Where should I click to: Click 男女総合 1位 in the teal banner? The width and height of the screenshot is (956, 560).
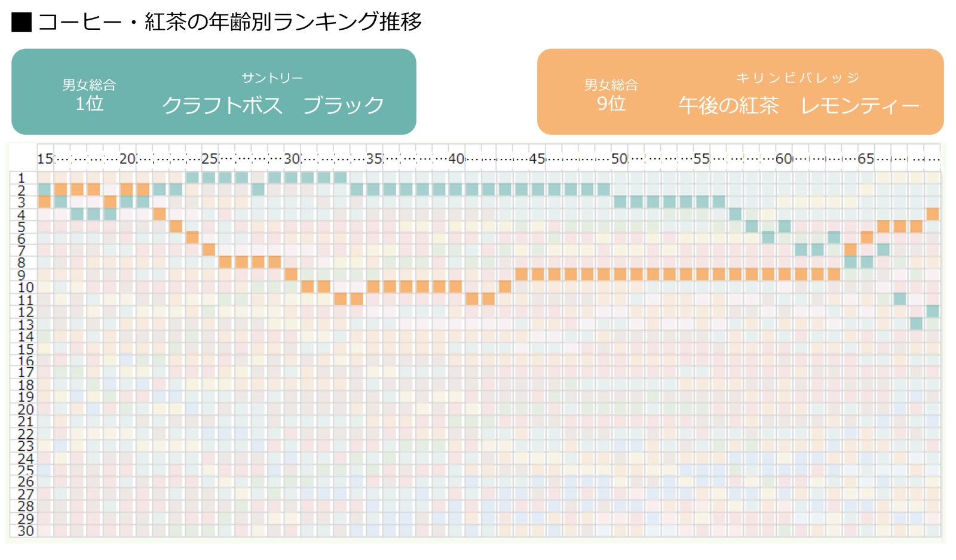click(x=89, y=95)
